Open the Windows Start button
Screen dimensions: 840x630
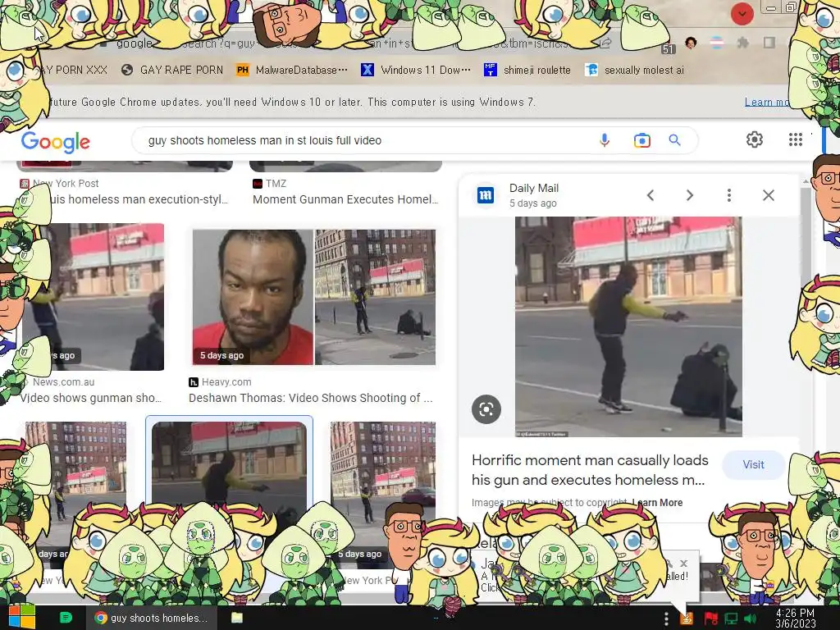click(x=21, y=618)
